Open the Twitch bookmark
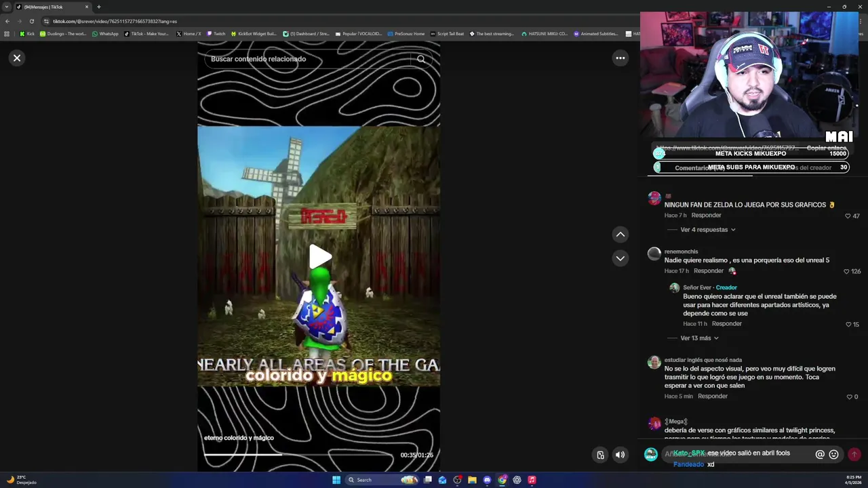This screenshot has height=488, width=868. click(216, 34)
